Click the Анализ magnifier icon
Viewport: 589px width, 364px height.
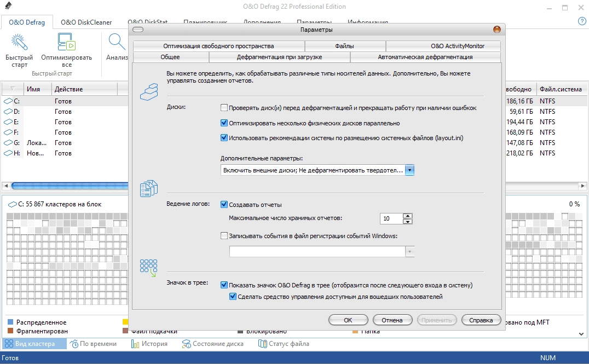(x=117, y=42)
